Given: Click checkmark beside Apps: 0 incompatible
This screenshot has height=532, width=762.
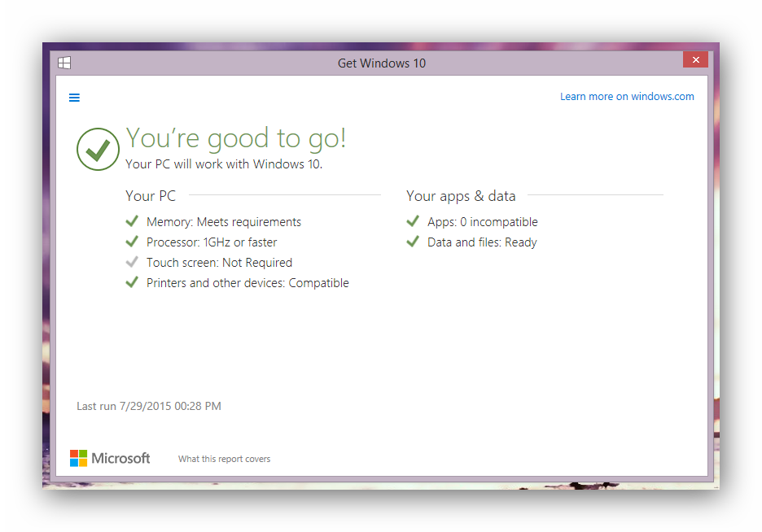Looking at the screenshot, I should coord(413,221).
